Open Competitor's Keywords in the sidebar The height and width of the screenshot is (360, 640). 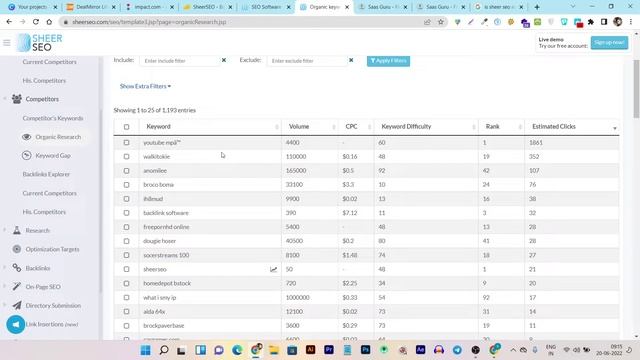coord(53,118)
